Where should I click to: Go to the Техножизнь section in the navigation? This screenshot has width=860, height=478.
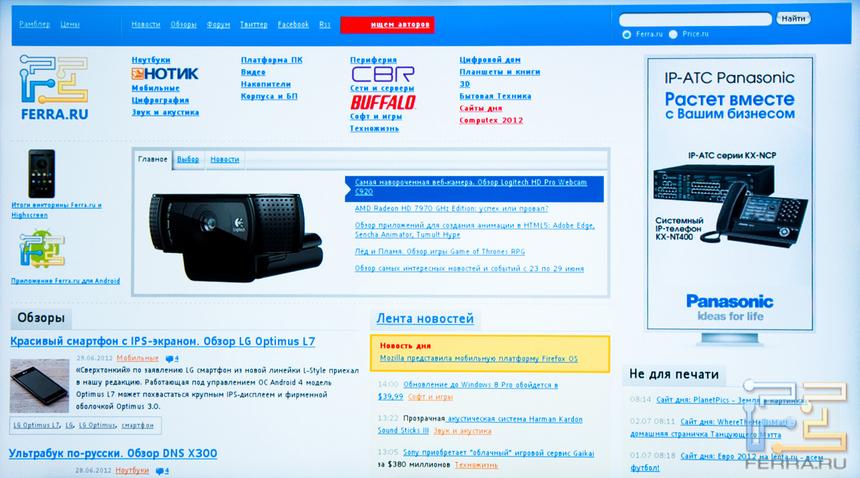coord(375,128)
